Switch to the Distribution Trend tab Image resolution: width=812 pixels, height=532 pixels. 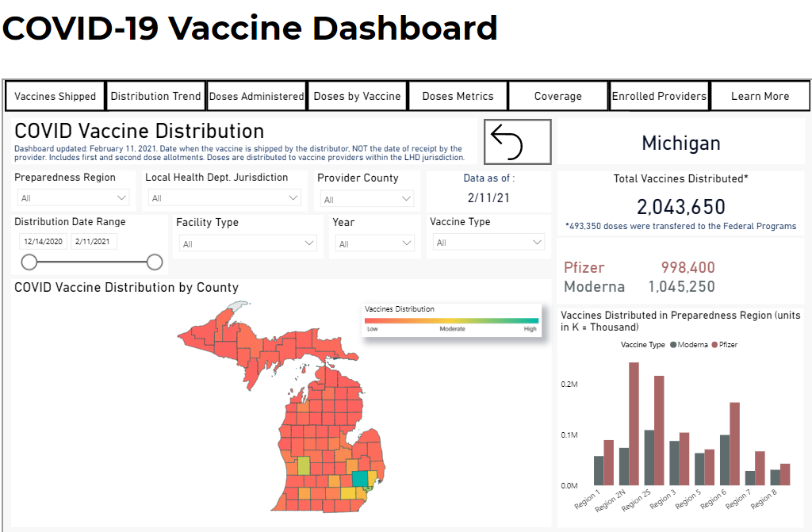pyautogui.click(x=155, y=95)
